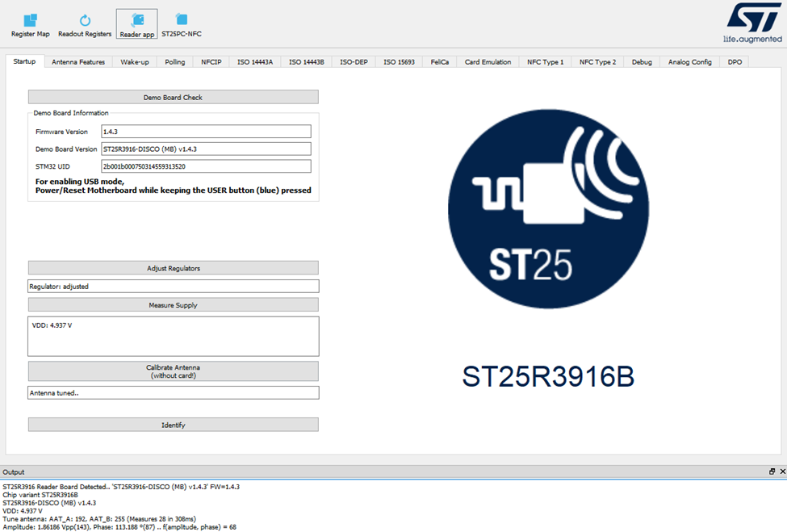This screenshot has height=532, width=787.
Task: Open the ISO 14443A tab
Action: click(255, 61)
